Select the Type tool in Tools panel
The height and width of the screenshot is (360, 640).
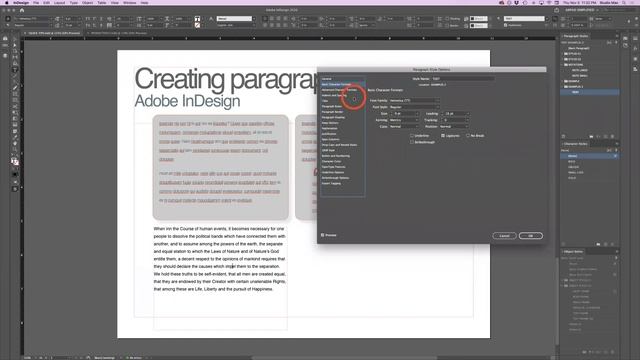click(15, 69)
